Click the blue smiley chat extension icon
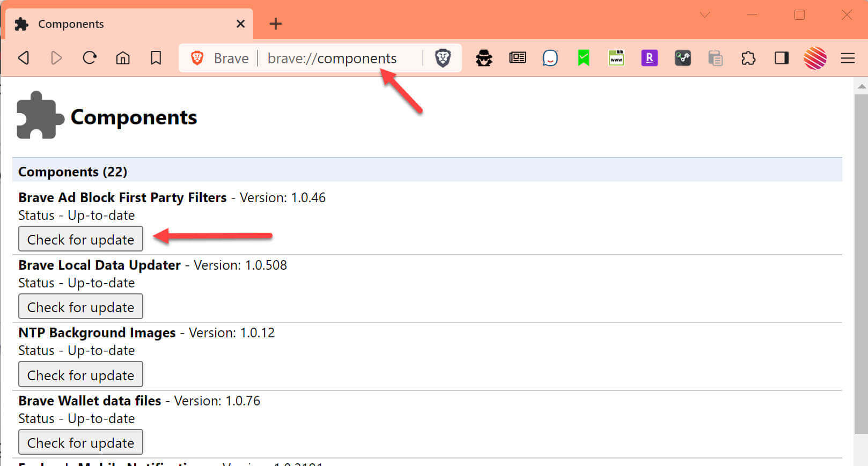Viewport: 868px width, 466px height. coord(550,58)
